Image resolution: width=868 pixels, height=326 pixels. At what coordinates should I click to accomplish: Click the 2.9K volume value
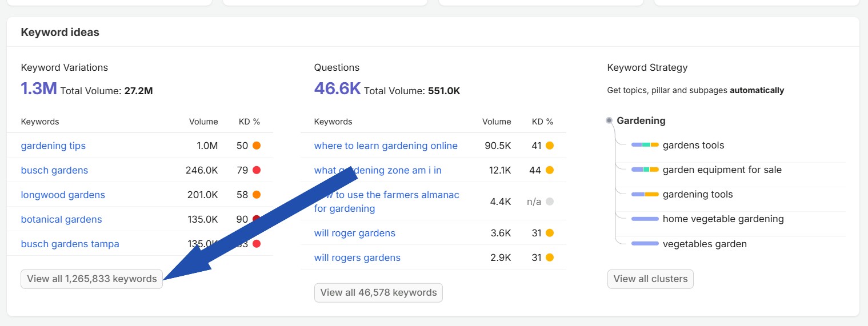[501, 257]
